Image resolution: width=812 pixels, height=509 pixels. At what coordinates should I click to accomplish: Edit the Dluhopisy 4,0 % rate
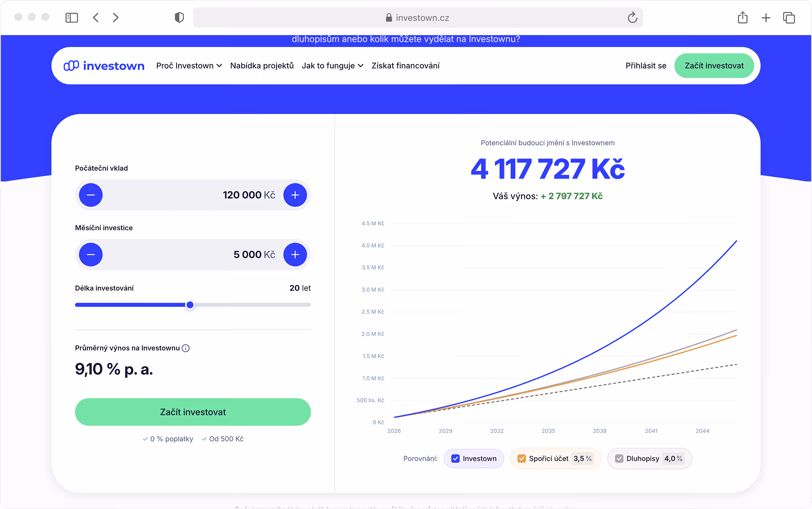(674, 459)
